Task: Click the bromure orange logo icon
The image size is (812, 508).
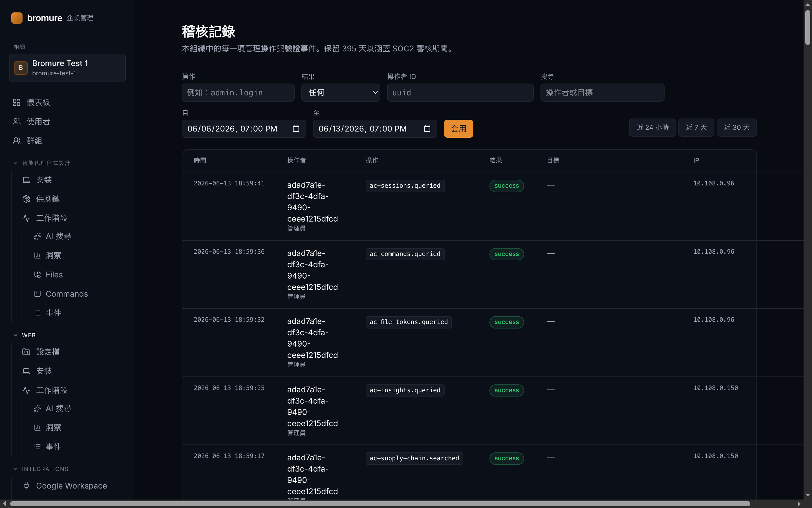Action: [x=17, y=18]
